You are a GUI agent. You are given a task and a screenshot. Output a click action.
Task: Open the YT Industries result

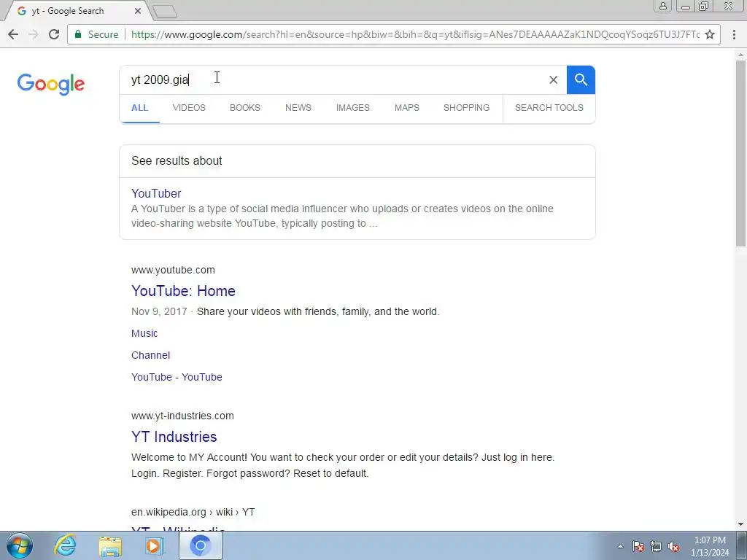174,437
